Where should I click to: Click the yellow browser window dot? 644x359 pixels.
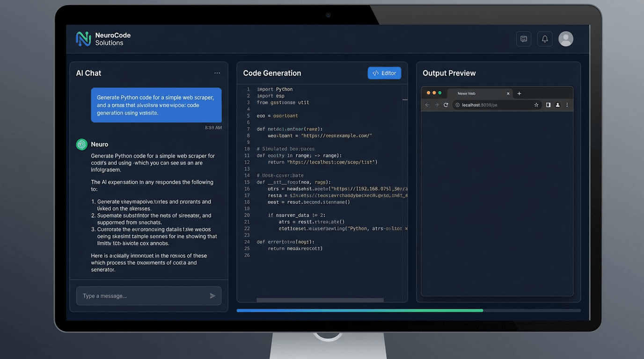tap(434, 93)
